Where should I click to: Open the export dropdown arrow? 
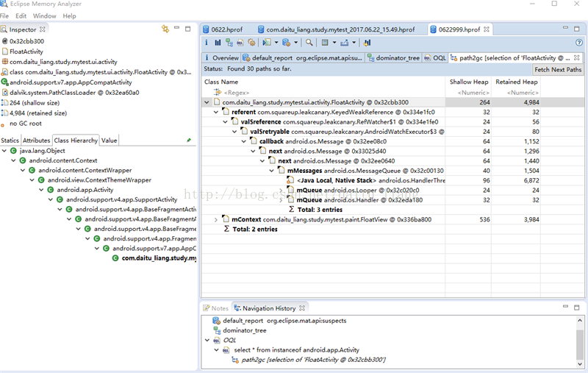(354, 43)
